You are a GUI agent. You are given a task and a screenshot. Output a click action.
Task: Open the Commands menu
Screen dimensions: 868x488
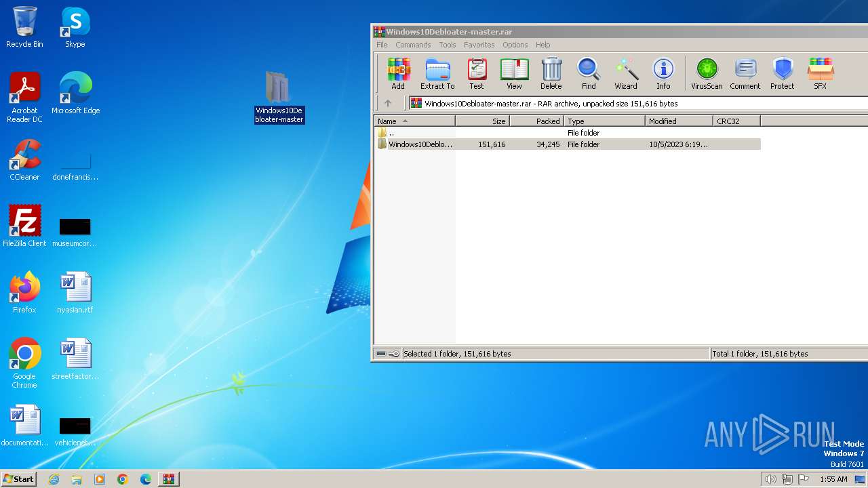(x=413, y=45)
